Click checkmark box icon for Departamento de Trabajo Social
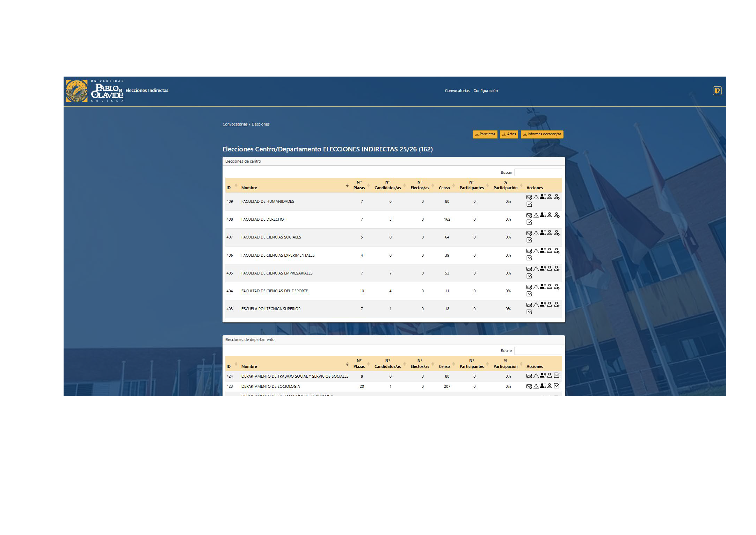756x535 pixels. (x=557, y=376)
